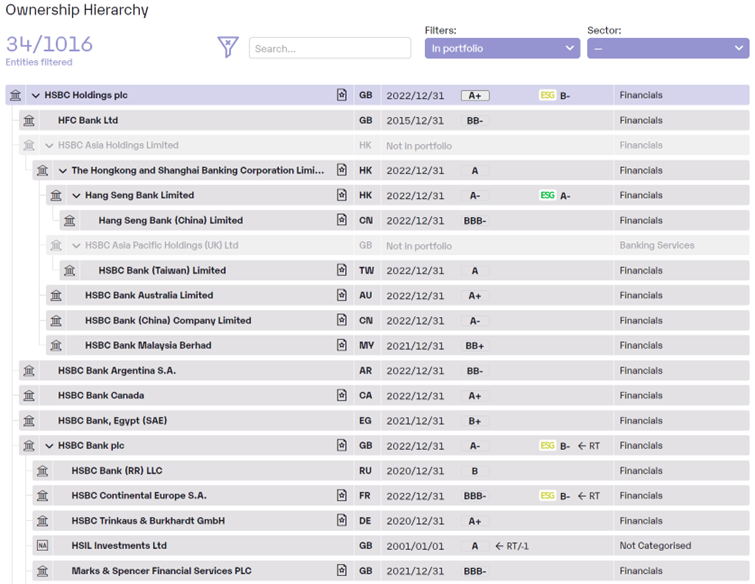This screenshot has width=755, height=584.
Task: Open the Sector dropdown
Action: 668,48
